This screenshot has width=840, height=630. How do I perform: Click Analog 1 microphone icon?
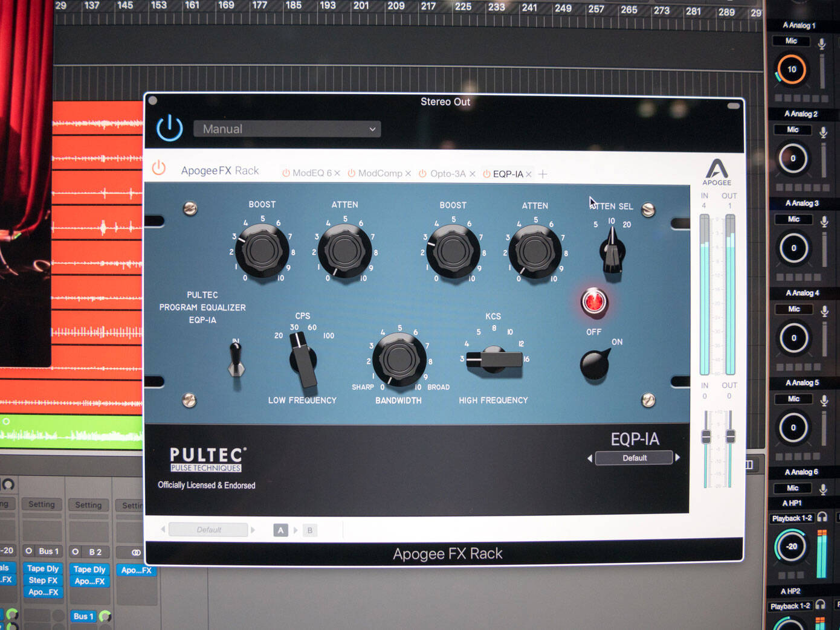point(822,43)
